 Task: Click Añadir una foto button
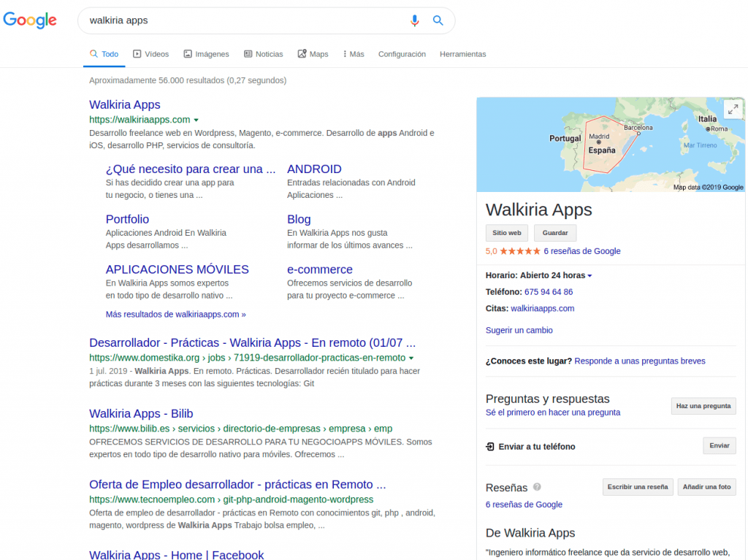coord(706,487)
